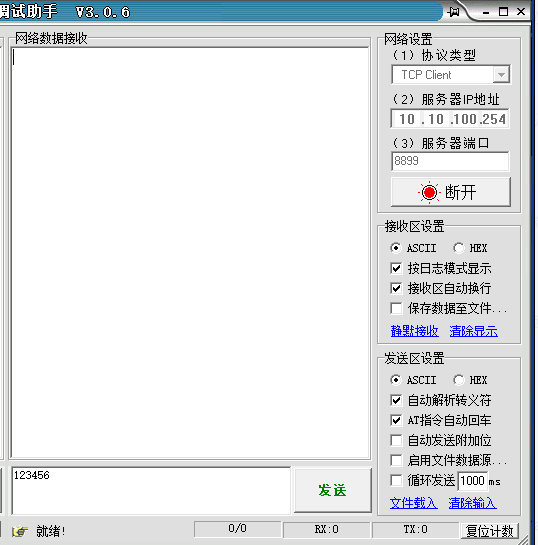The image size is (538, 545).
Task: Click the 清除显示 link
Action: (x=473, y=331)
